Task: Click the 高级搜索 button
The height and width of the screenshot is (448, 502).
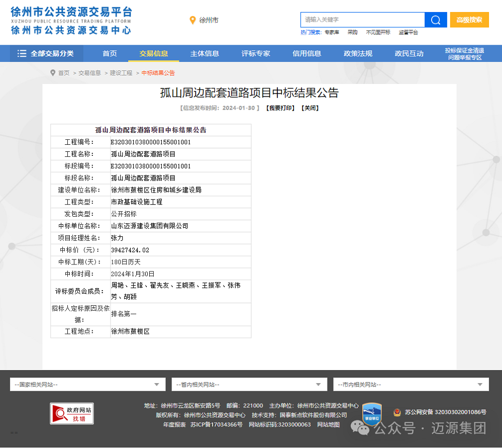Action: pos(469,20)
